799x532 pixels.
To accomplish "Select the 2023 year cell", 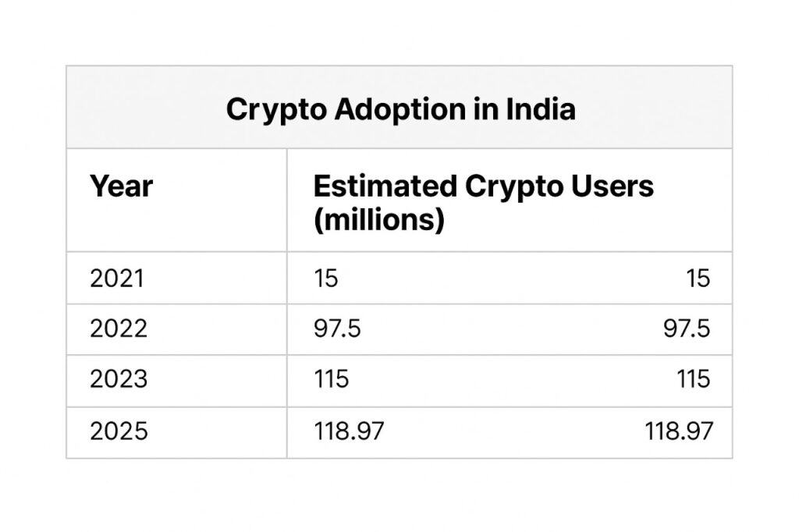I will (x=119, y=380).
